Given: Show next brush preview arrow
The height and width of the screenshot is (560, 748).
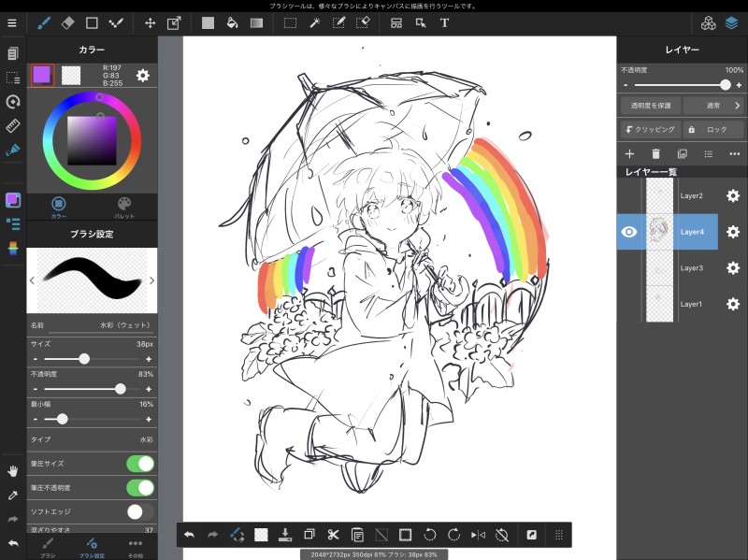Looking at the screenshot, I should point(151,280).
